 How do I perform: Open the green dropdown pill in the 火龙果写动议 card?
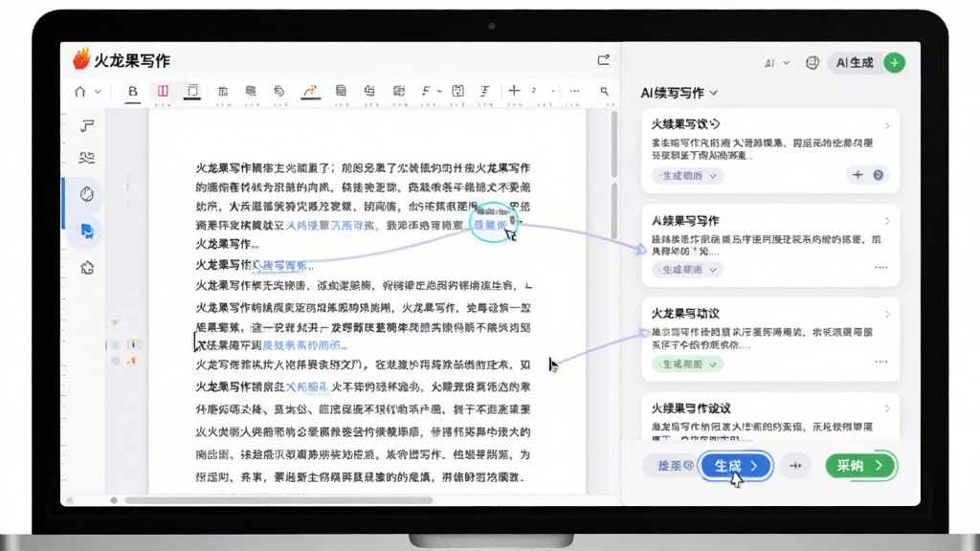687,364
